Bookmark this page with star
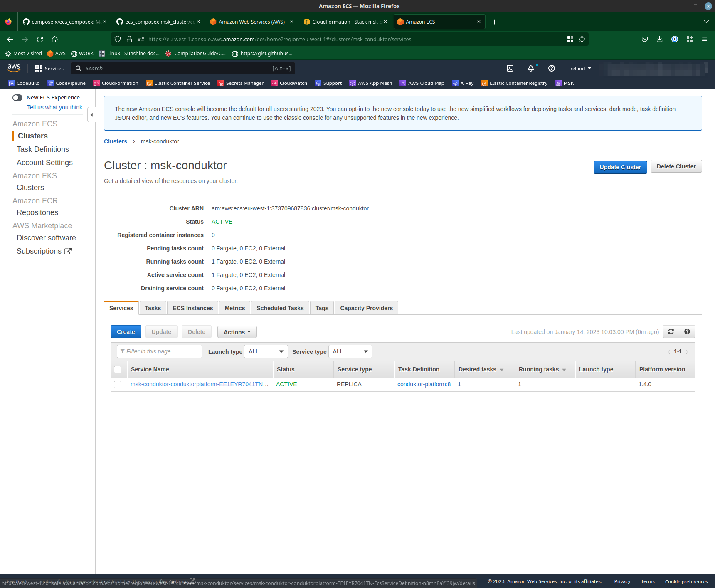 pos(582,39)
